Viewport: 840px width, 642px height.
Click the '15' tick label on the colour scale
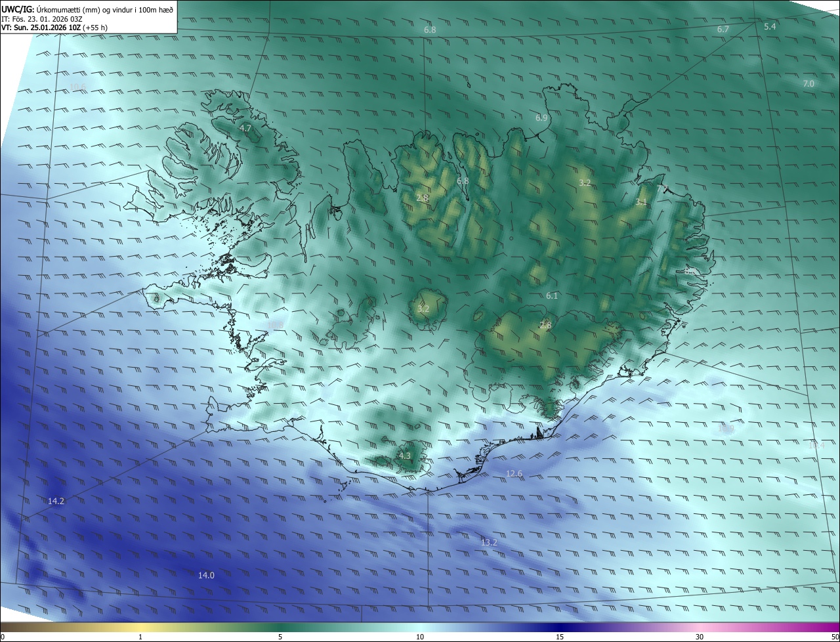pos(560,637)
